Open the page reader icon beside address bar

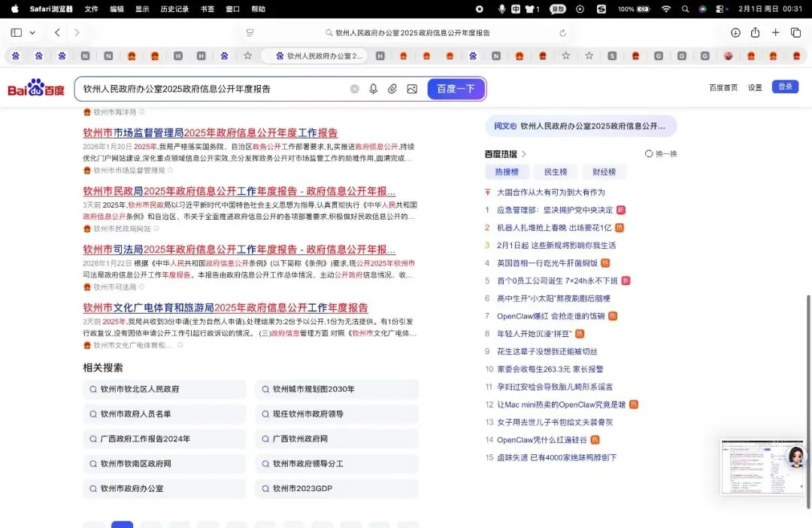click(x=250, y=33)
